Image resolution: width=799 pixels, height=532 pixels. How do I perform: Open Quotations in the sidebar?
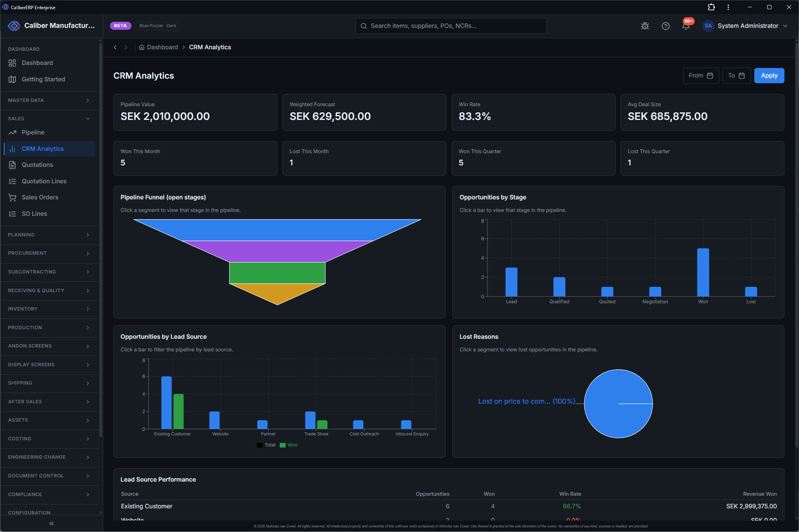[49, 165]
